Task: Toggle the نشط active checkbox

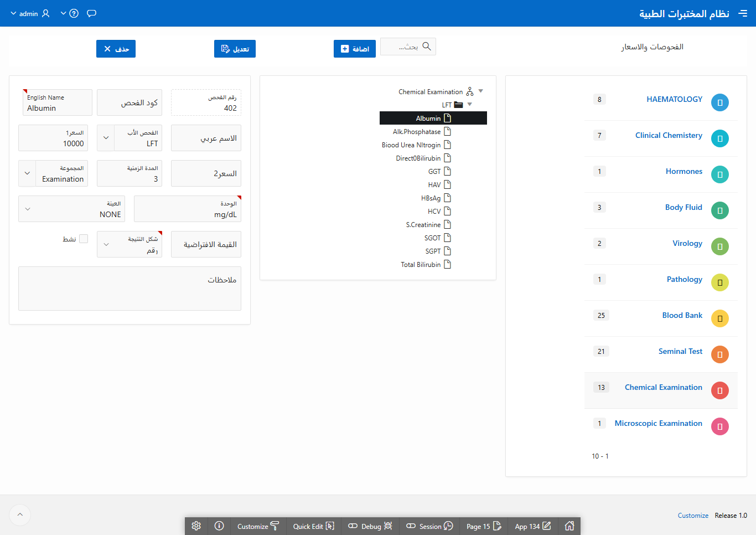Action: [x=84, y=239]
